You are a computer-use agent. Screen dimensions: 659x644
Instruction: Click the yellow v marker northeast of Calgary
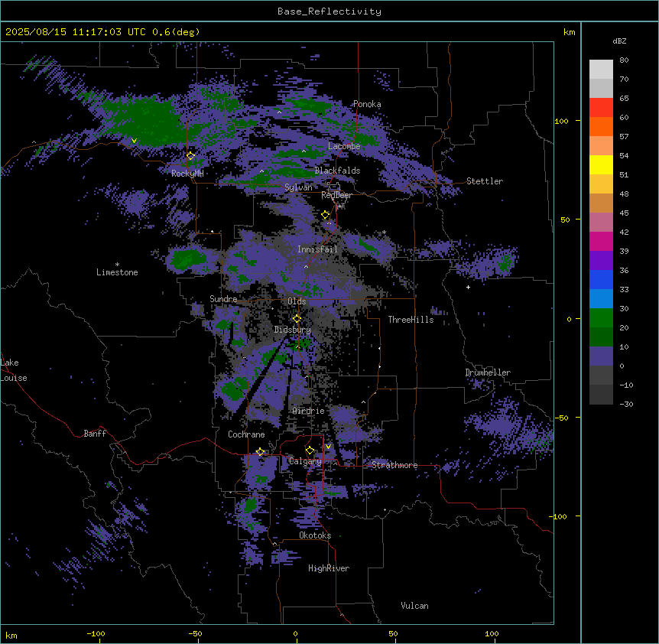328,447
